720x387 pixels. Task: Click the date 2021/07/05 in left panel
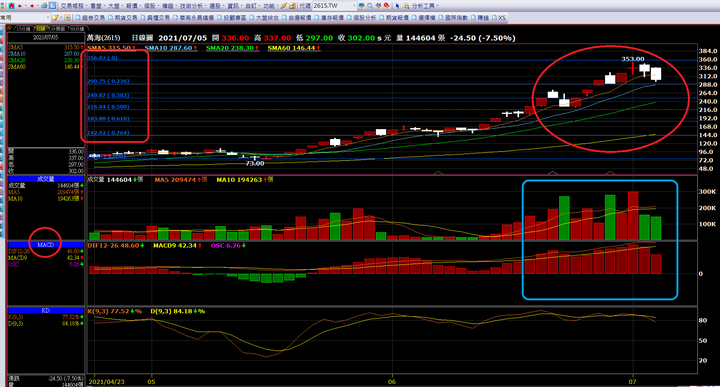pyautogui.click(x=45, y=37)
